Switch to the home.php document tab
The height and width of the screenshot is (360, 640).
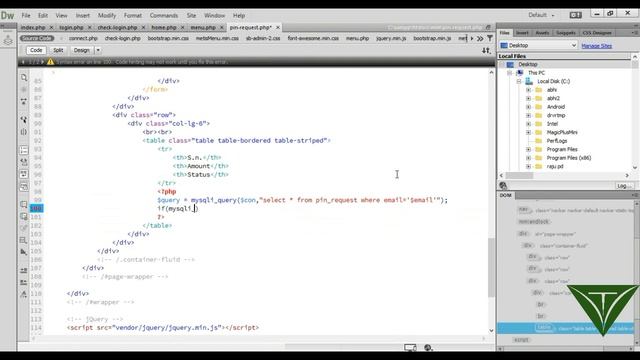point(164,27)
